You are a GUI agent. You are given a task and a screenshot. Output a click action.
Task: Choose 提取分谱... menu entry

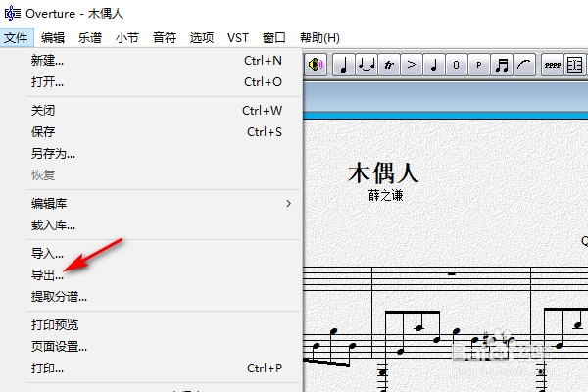point(165,297)
